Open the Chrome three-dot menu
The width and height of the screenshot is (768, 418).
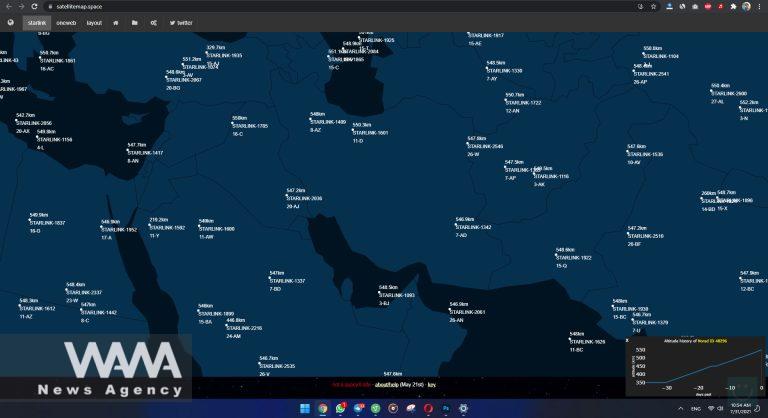pos(759,6)
